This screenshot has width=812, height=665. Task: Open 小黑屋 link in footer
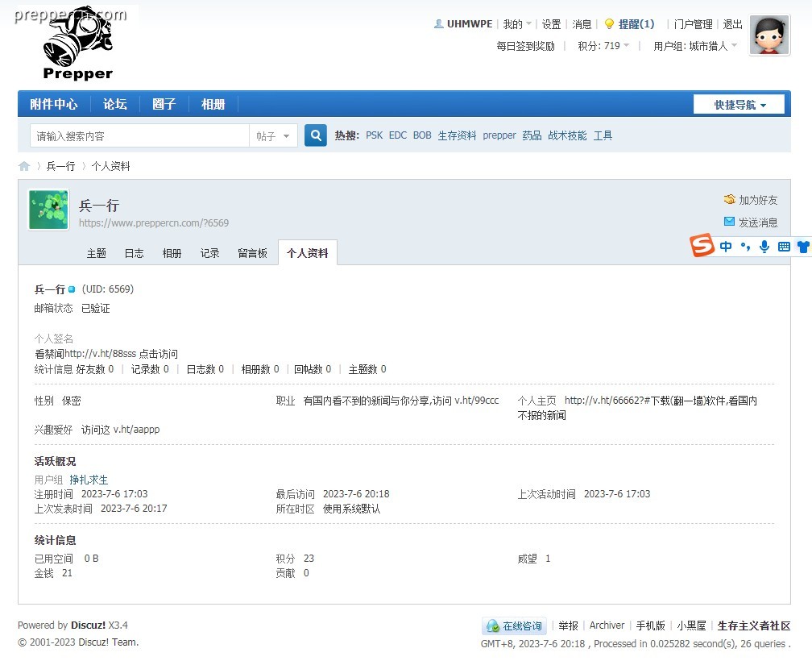point(691,626)
